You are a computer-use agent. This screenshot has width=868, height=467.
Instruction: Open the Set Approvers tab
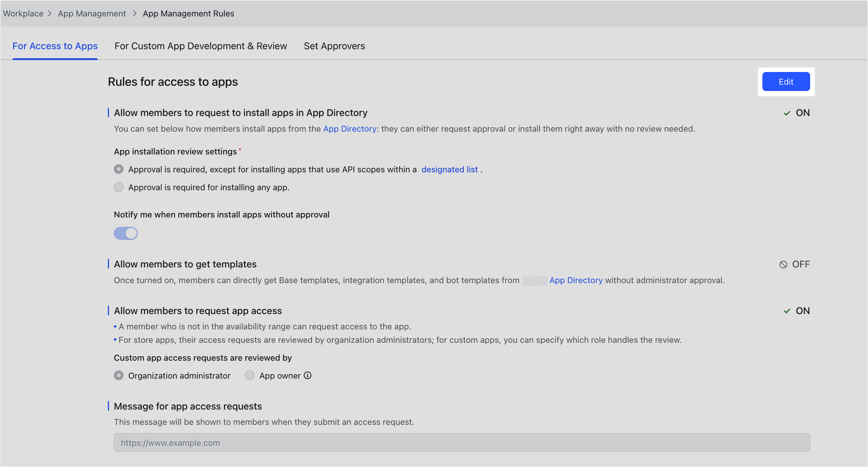pyautogui.click(x=334, y=46)
